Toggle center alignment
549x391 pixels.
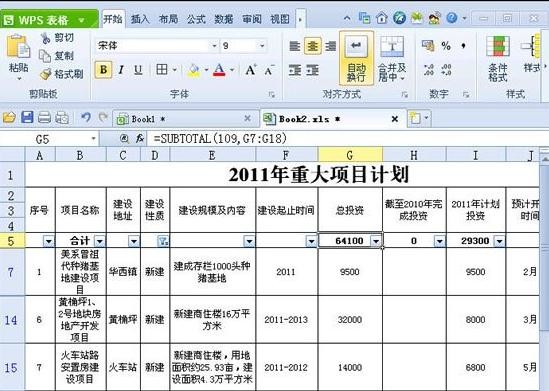(313, 46)
